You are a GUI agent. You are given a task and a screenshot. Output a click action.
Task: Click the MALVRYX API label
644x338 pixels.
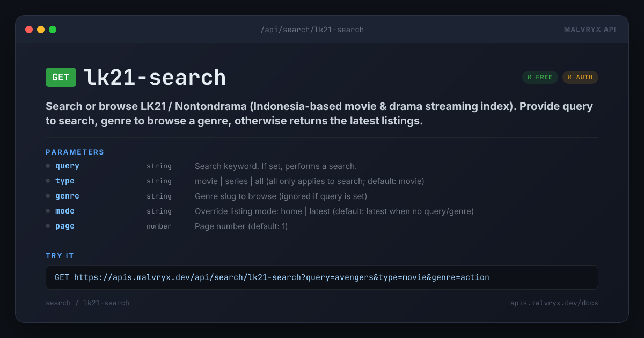pyautogui.click(x=590, y=30)
